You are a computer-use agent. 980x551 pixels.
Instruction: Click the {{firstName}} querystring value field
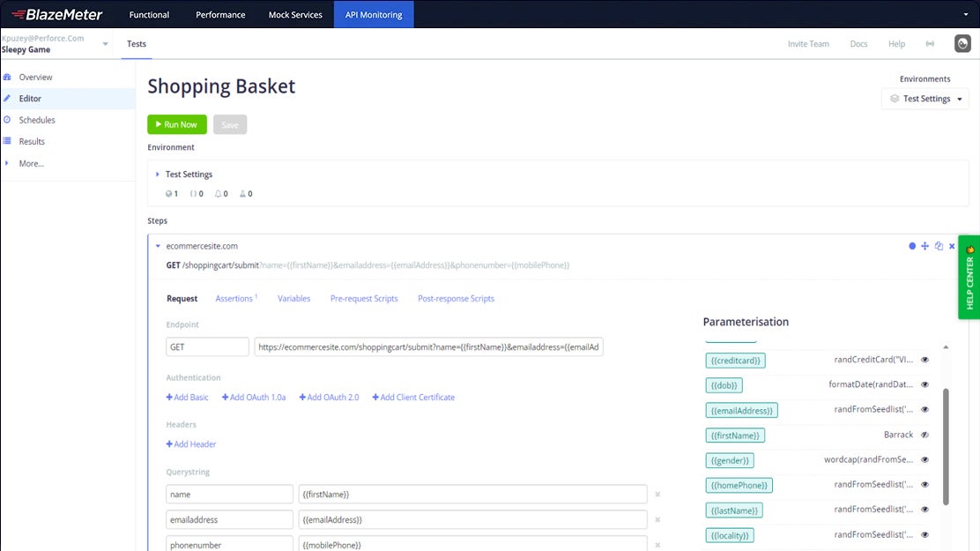click(x=472, y=494)
